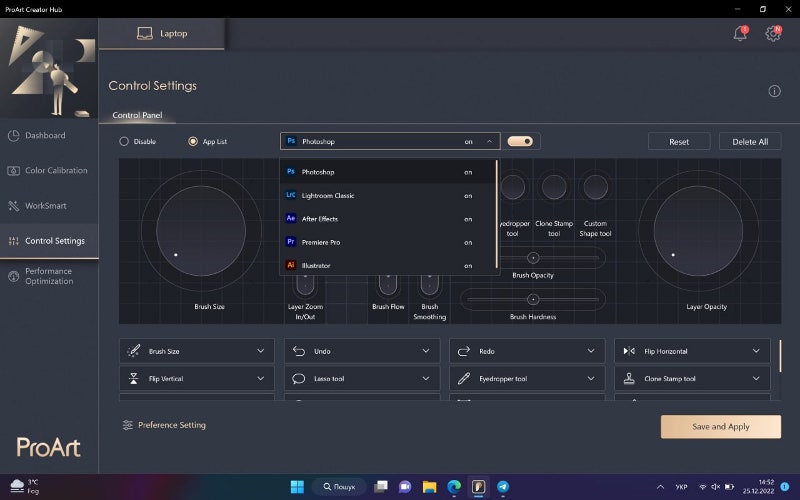Viewport: 800px width, 500px height.
Task: Click the Wi-Fi tray icon
Action: (x=703, y=487)
